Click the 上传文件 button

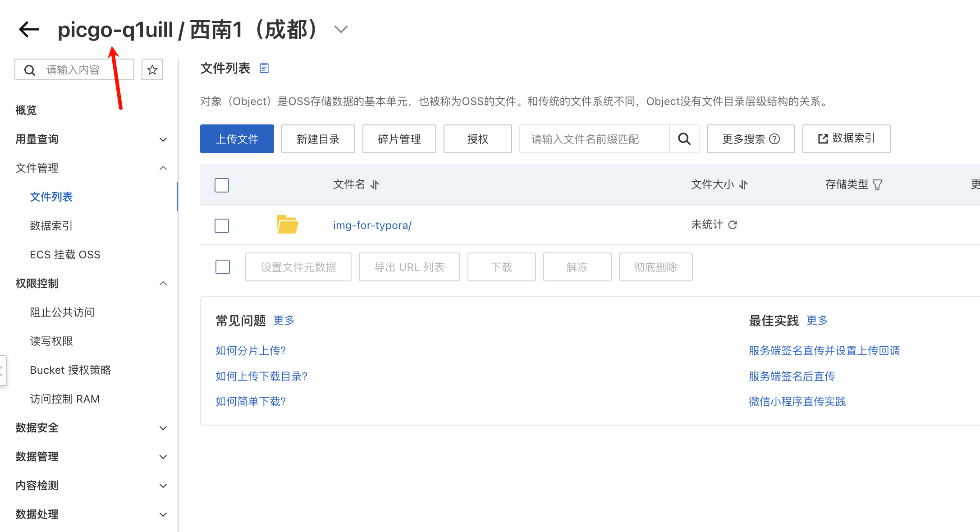[x=237, y=139]
